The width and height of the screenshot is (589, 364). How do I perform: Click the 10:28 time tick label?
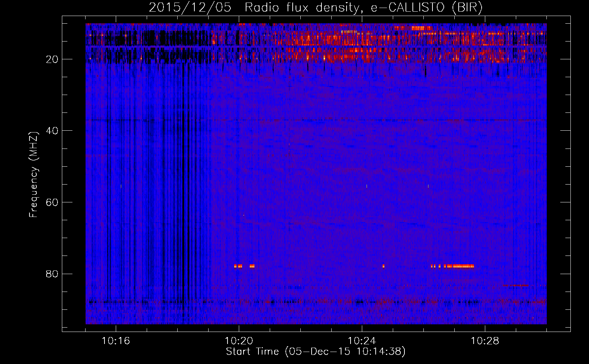(x=485, y=341)
